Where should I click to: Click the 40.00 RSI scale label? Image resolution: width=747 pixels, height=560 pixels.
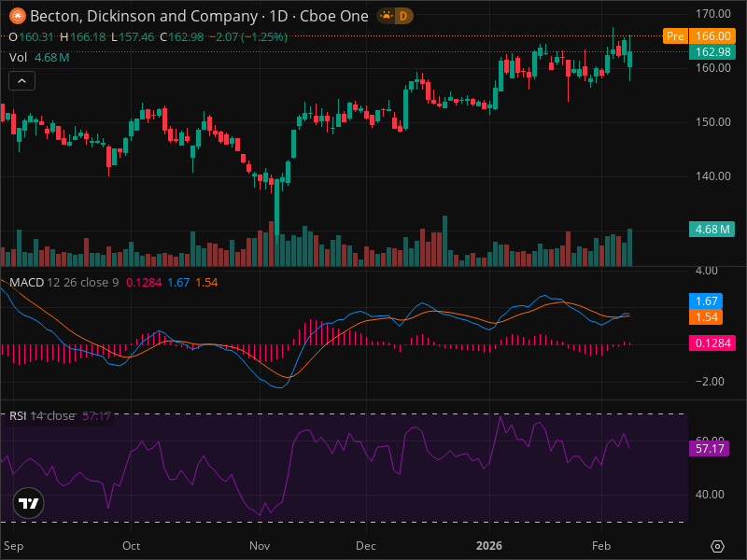[x=710, y=495]
